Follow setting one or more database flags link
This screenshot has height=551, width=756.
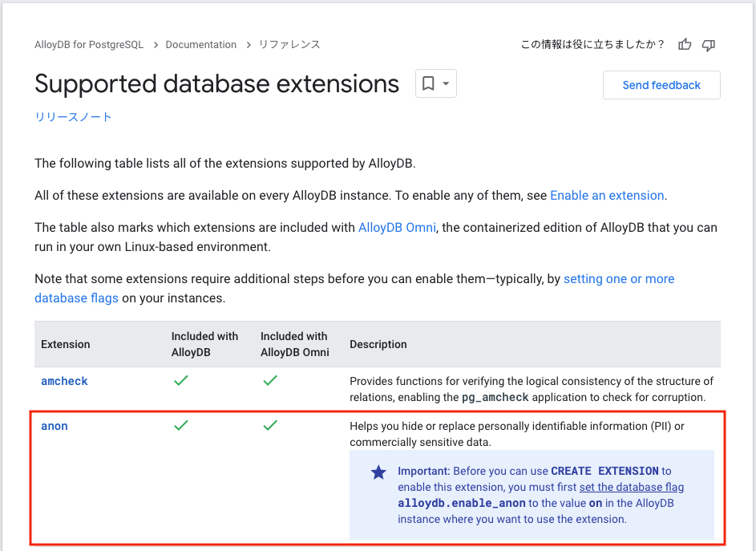[x=619, y=279]
